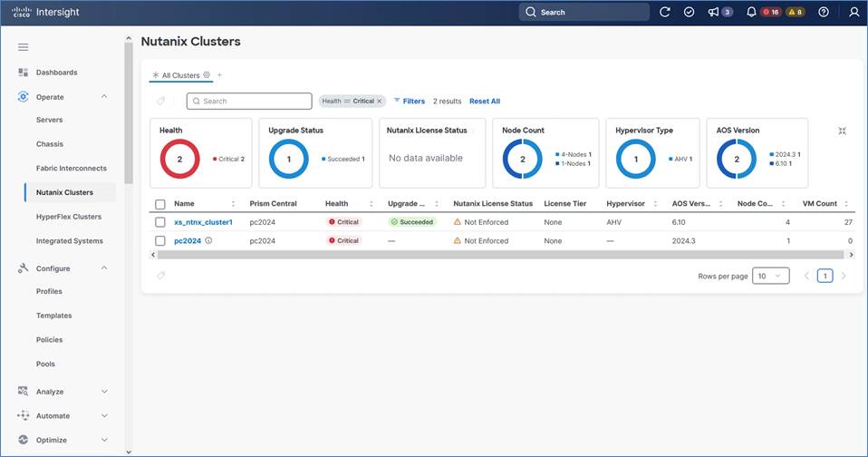Open Policies under Configure
This screenshot has width=868, height=457.
pos(49,339)
